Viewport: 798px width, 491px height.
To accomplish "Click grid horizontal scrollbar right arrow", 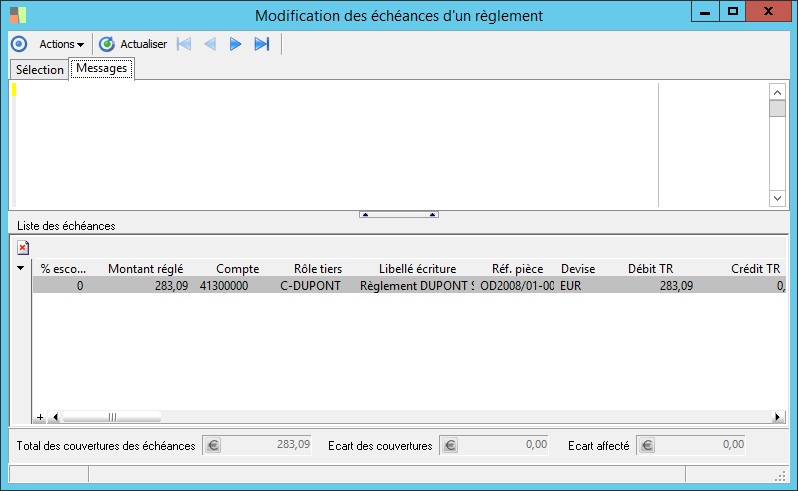I will (x=777, y=417).
